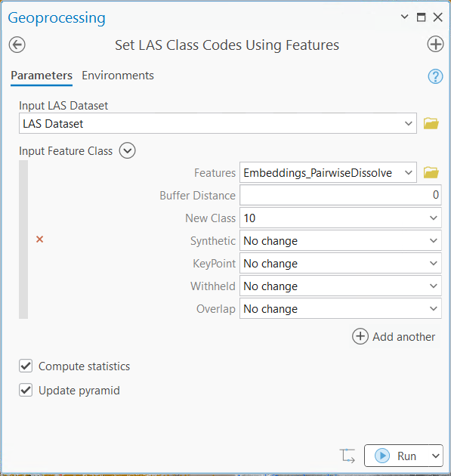This screenshot has width=451, height=476.
Task: Open KeyPoint flag dropdown
Action: tap(434, 263)
